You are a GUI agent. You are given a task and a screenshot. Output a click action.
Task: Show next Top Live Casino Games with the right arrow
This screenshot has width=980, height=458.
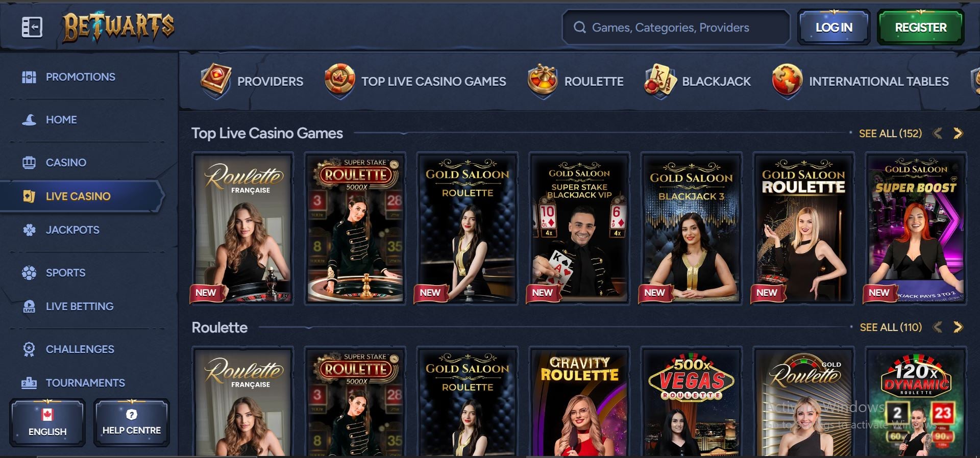(x=958, y=134)
